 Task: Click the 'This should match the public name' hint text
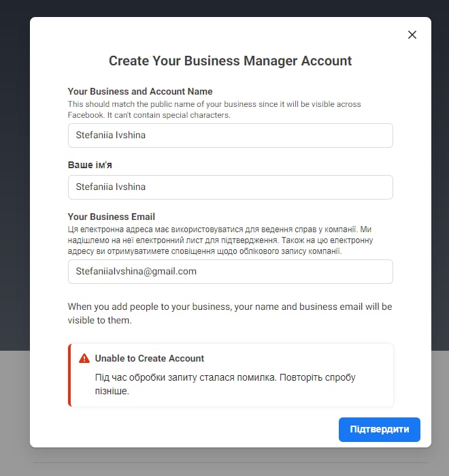(214, 110)
